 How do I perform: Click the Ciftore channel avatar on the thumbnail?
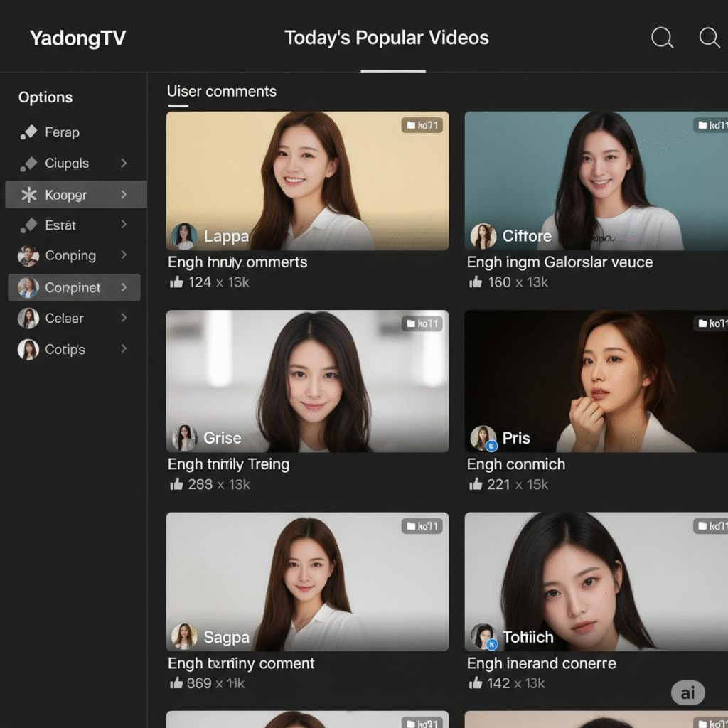483,236
